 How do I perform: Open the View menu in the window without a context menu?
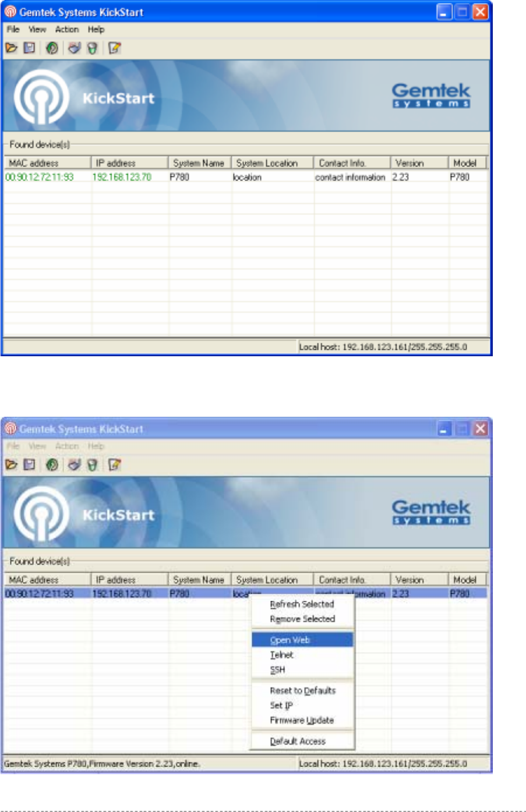pyautogui.click(x=37, y=29)
